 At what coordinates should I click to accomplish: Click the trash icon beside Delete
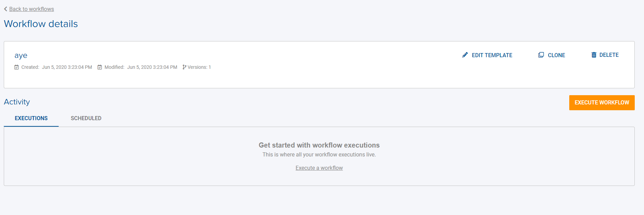pyautogui.click(x=594, y=55)
